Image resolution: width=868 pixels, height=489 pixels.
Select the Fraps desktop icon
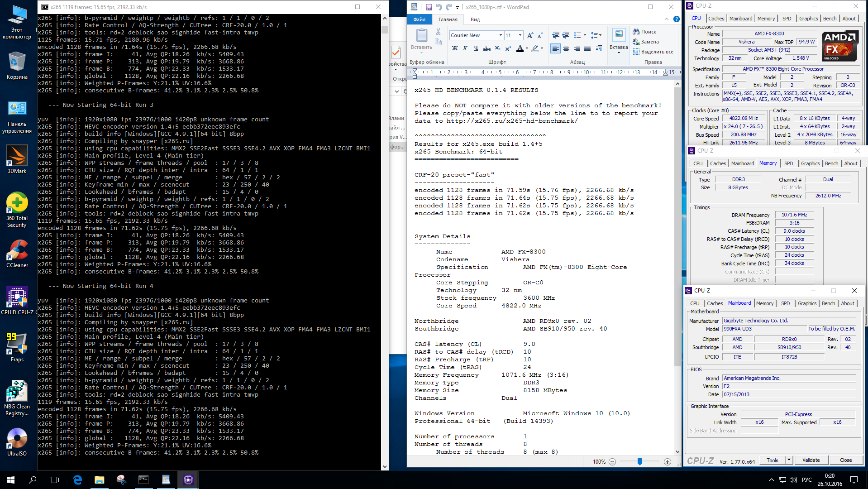(x=17, y=347)
